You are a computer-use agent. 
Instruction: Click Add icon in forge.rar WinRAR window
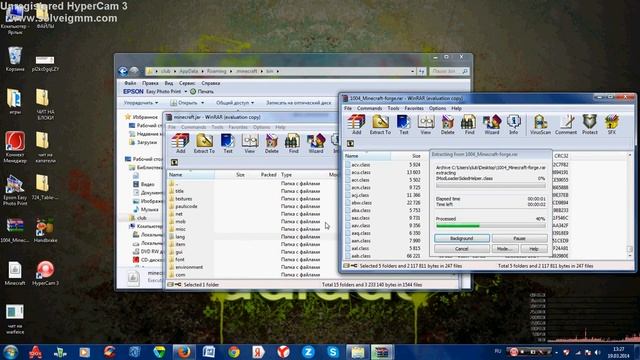pos(356,124)
